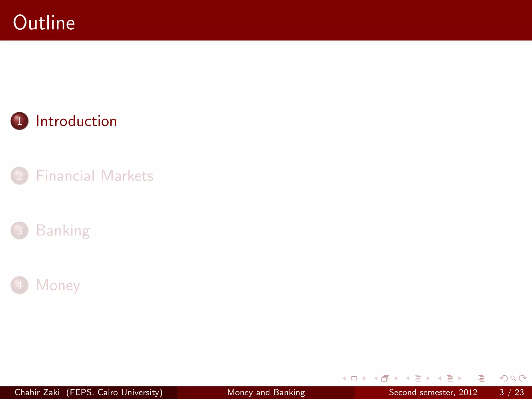Screen dimensions: 532x399
Task: Open the Banking section link
Action: 63,231
